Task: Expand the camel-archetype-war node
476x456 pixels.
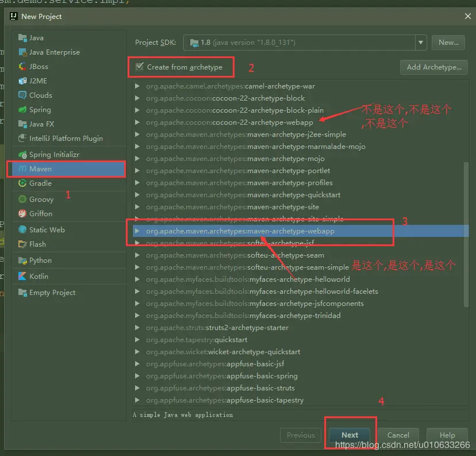Action: point(137,86)
